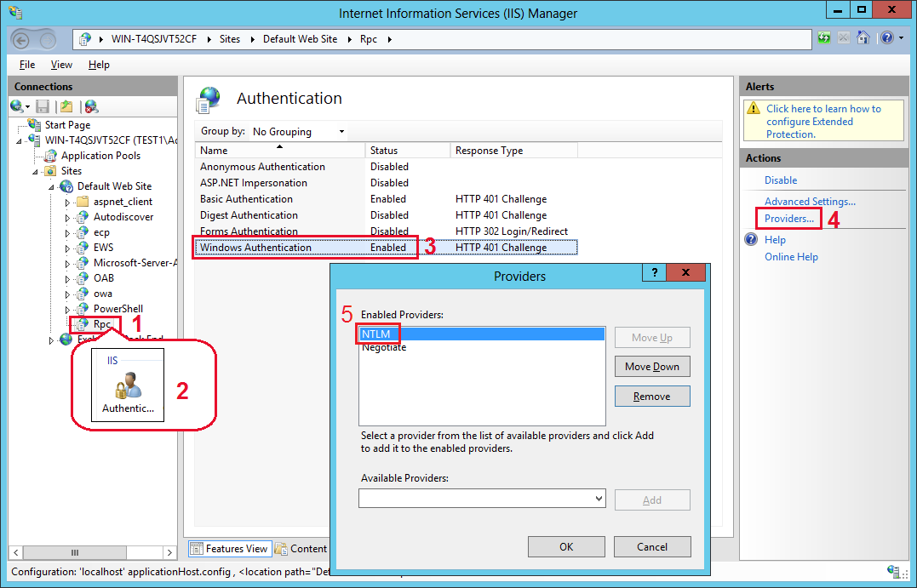The height and width of the screenshot is (588, 917).
Task: Open the Online Help link
Action: 791,257
